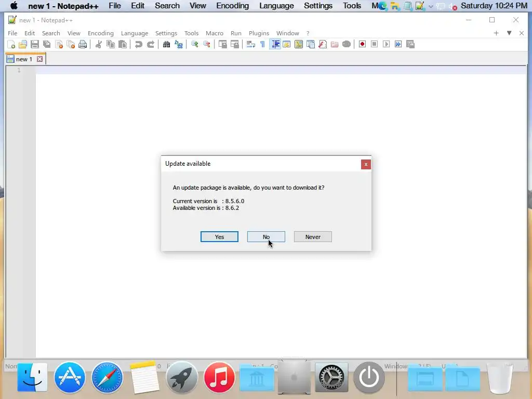Create a new file from toolbar

(x=11, y=44)
